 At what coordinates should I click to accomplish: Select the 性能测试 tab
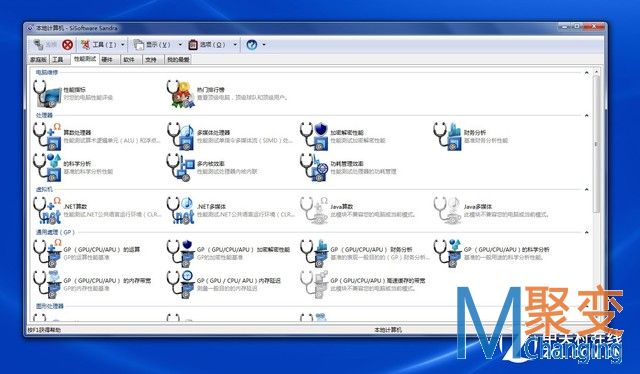[x=84, y=59]
